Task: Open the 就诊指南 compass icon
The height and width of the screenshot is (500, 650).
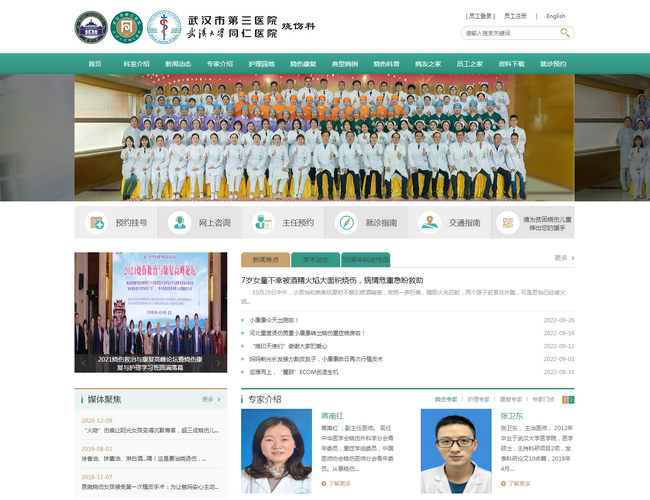Action: pos(346,223)
